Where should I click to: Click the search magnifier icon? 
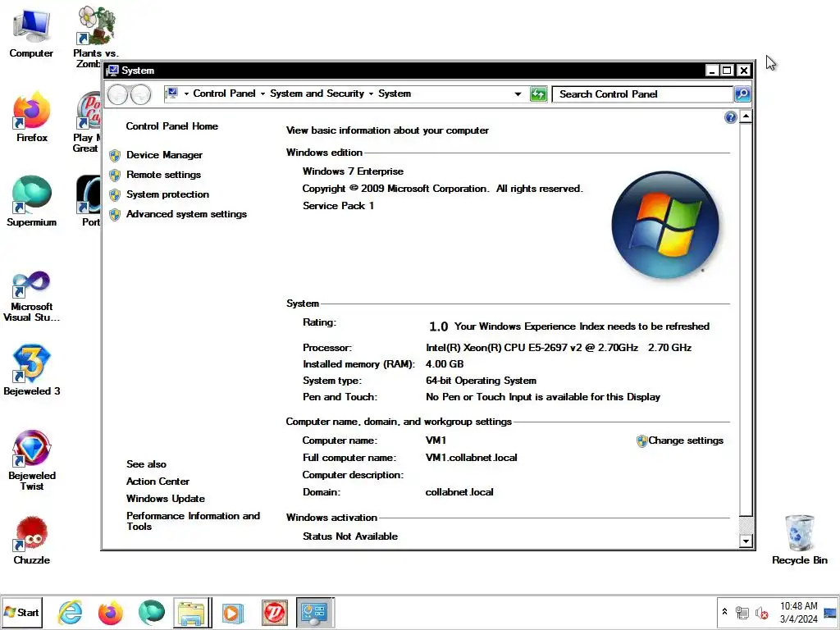tap(742, 94)
